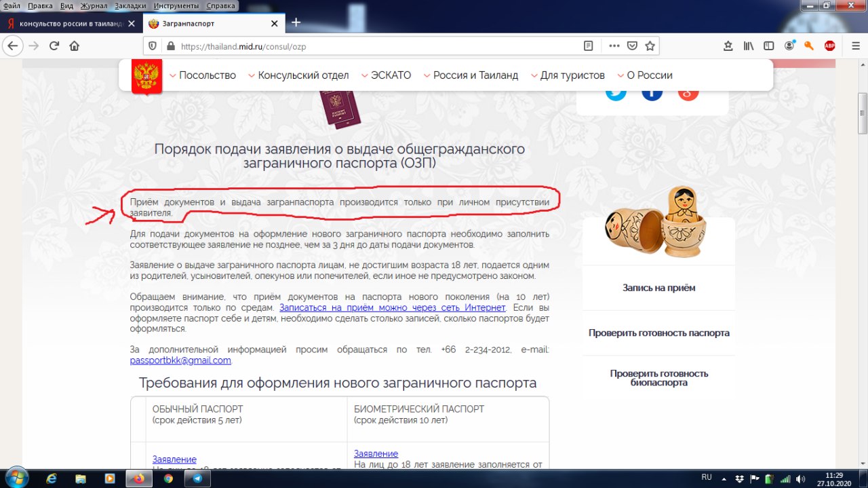Expand the Для туристов menu
The height and width of the screenshot is (488, 868).
coord(568,75)
